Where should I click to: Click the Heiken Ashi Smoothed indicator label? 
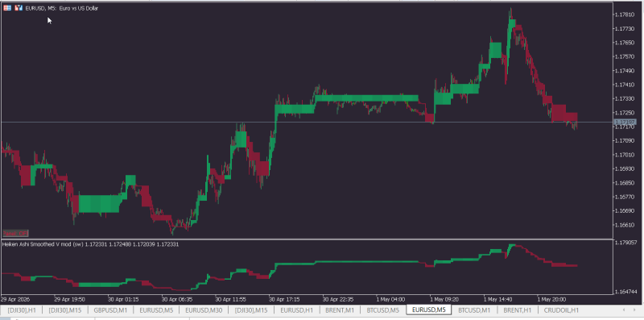(x=90, y=244)
